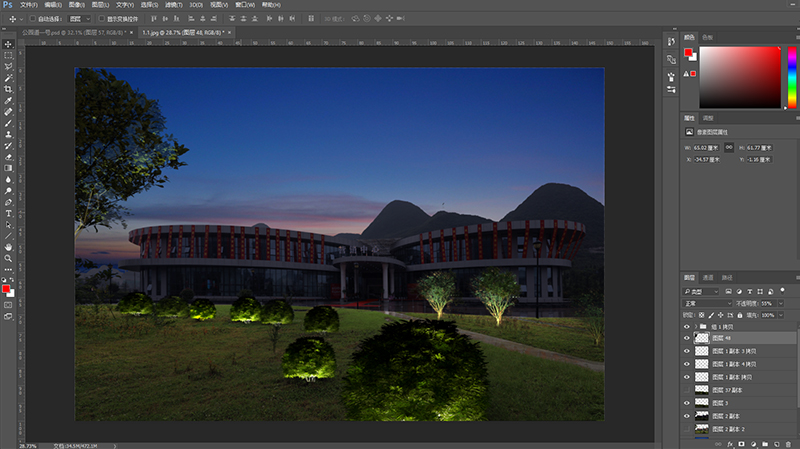800x449 pixels.
Task: Hide layer 图层 48 with eye icon
Action: pos(687,339)
